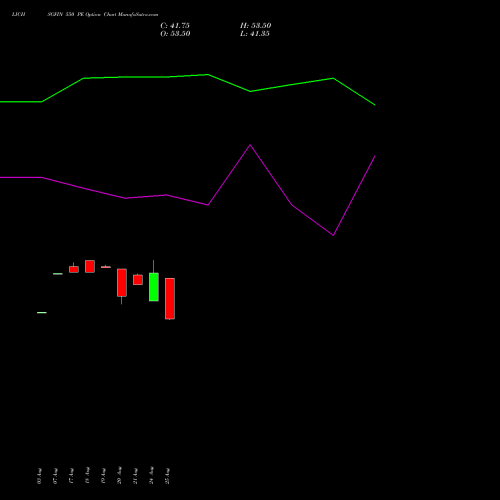The width and height of the screenshot is (500, 500).
Task: Select the 21 Aug date label
Action: 135,476
